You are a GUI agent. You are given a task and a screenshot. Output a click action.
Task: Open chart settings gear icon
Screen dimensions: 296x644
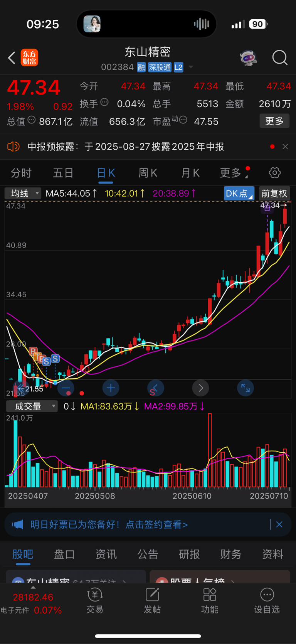point(275,173)
